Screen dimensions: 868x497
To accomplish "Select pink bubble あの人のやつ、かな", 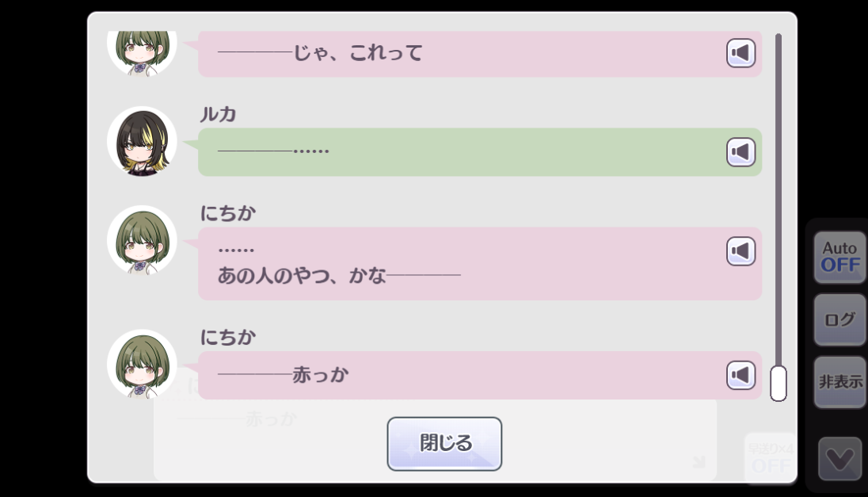I will tap(480, 264).
